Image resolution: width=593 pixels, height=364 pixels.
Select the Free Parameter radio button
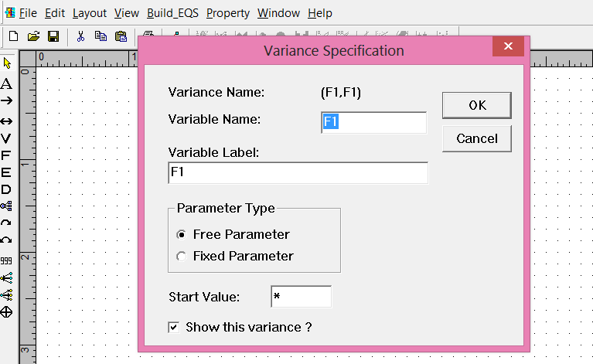[x=182, y=235]
